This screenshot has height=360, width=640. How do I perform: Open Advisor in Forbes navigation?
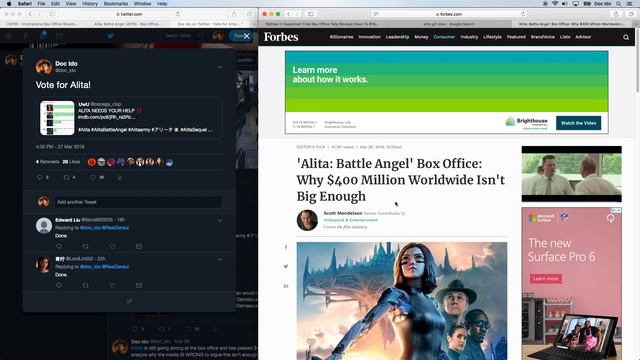(x=583, y=37)
